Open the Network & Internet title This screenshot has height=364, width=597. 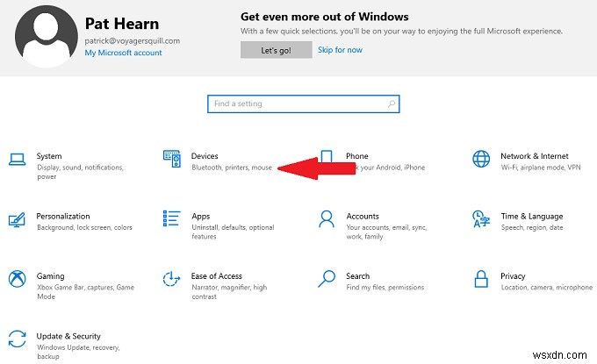coord(535,156)
